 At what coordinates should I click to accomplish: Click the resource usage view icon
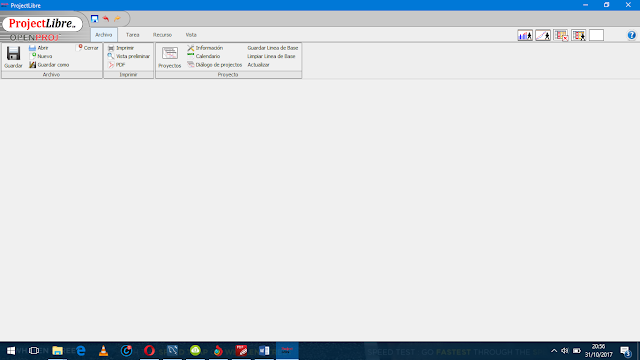(x=579, y=36)
